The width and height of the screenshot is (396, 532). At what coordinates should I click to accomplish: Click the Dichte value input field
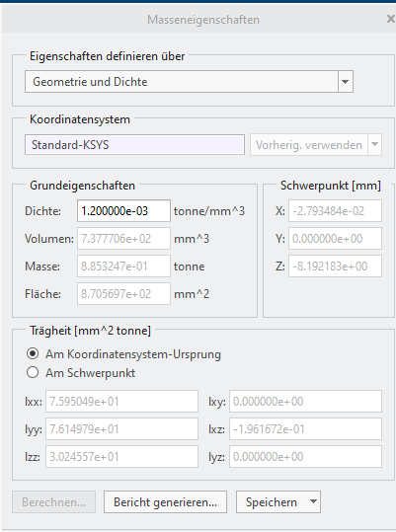(123, 211)
